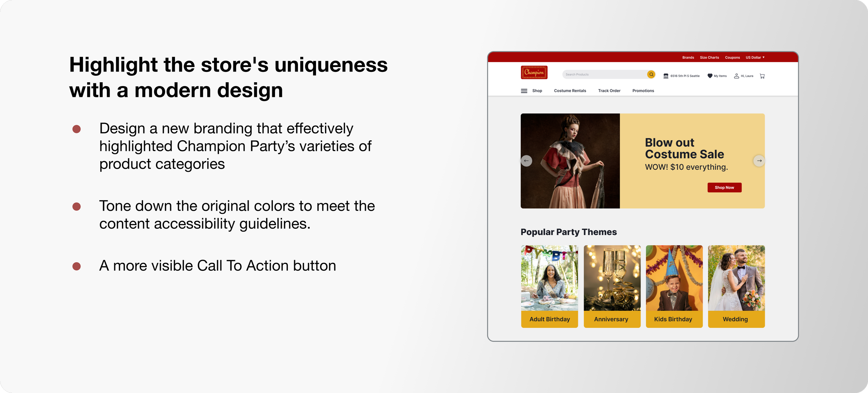This screenshot has height=393, width=868.
Task: Open the Shop menu
Action: [x=537, y=91]
